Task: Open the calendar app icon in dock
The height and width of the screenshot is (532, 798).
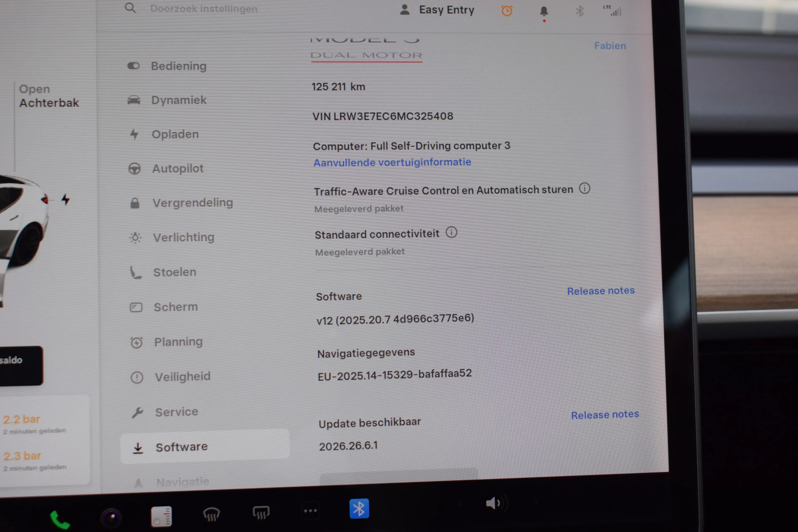Action: 161,516
